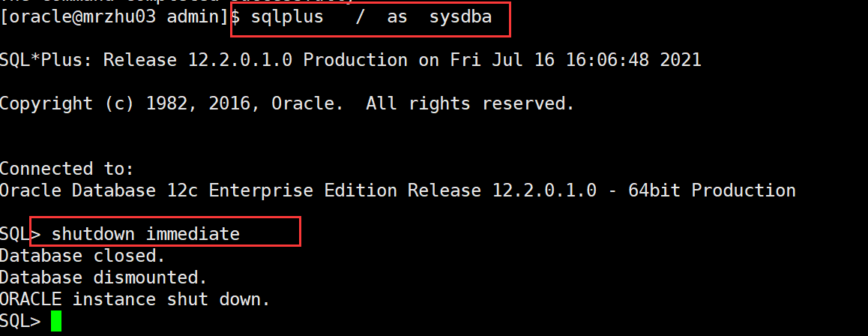Click the 'Connected to:' line
Screen dimensions: 868x336
click(x=67, y=169)
